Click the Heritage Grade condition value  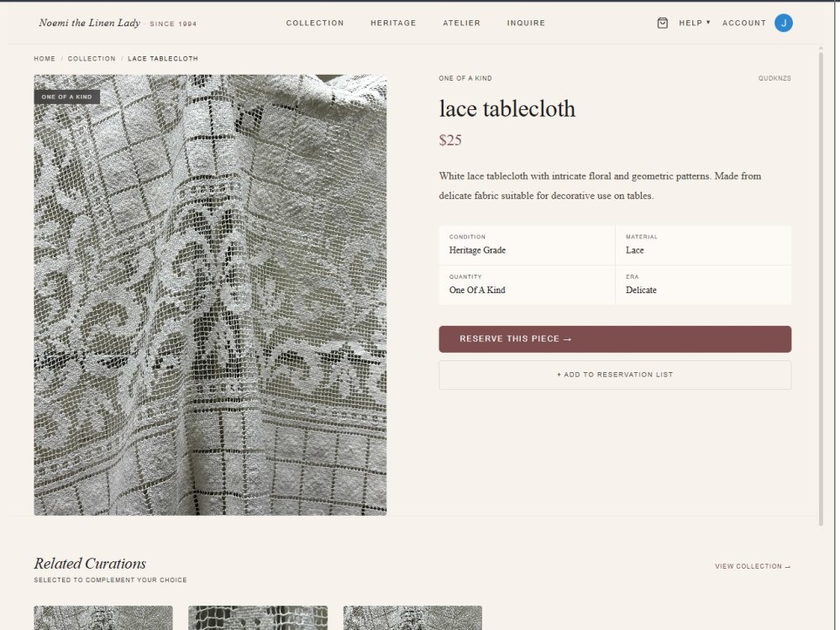[477, 250]
